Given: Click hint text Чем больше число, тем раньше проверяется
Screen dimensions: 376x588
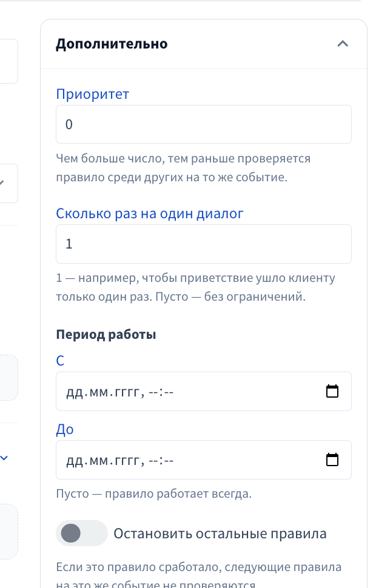Looking at the screenshot, I should coord(183,168).
